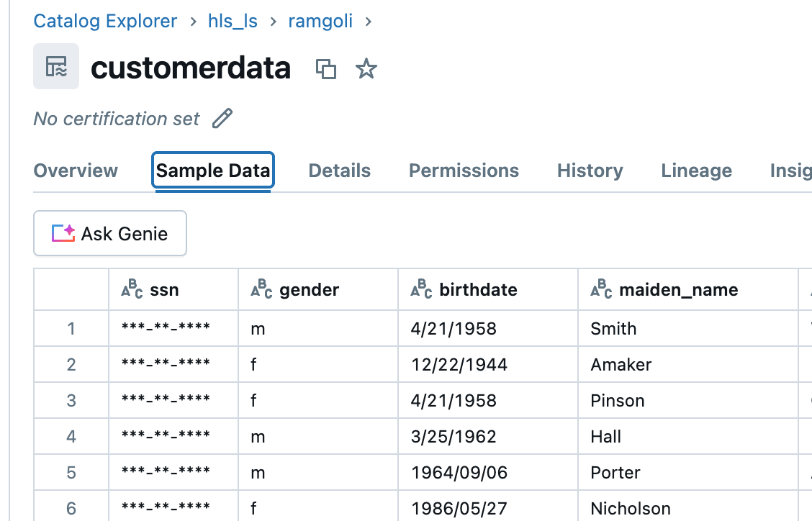
Task: Edit certification with the pencil icon
Action: click(x=223, y=119)
